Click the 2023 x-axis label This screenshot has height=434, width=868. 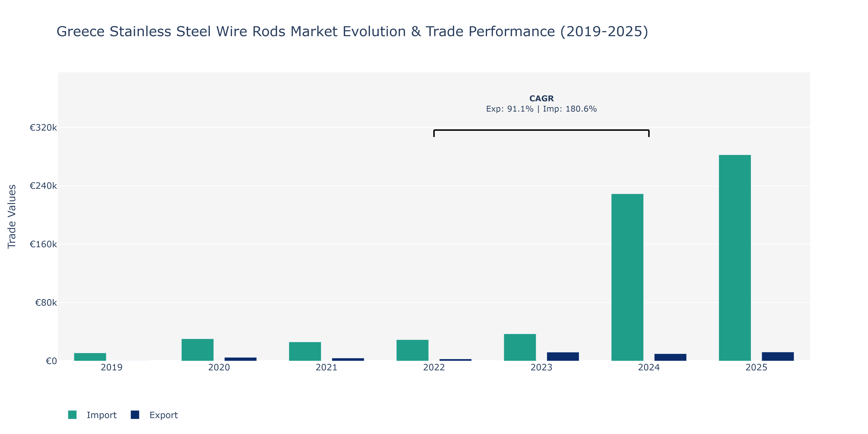point(541,367)
